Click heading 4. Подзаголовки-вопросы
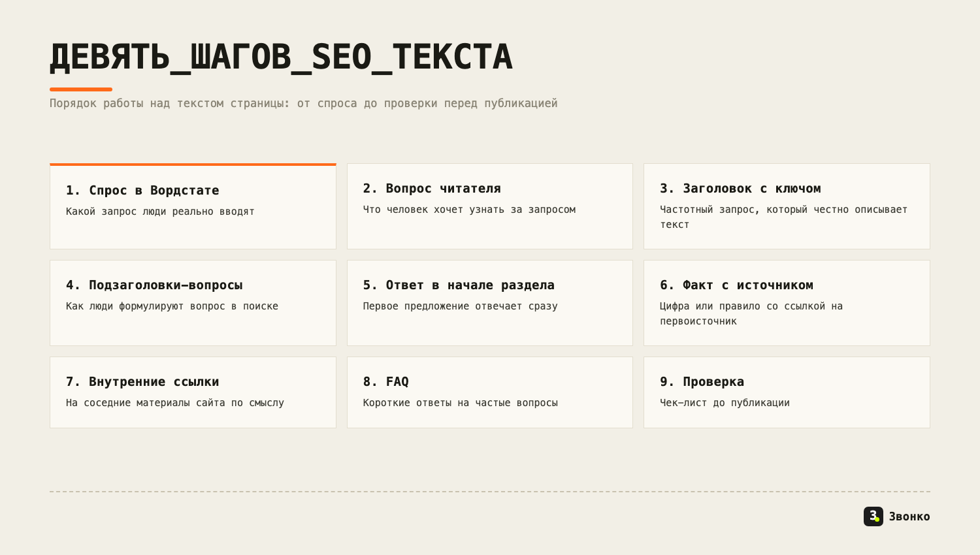This screenshot has width=980, height=555. (154, 285)
